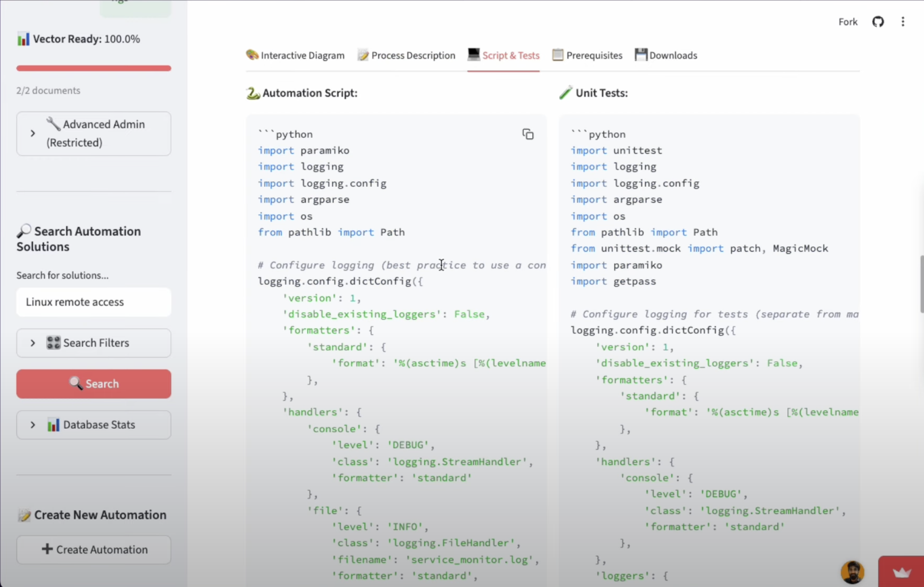Click the red Search button
The height and width of the screenshot is (587, 924).
click(93, 384)
